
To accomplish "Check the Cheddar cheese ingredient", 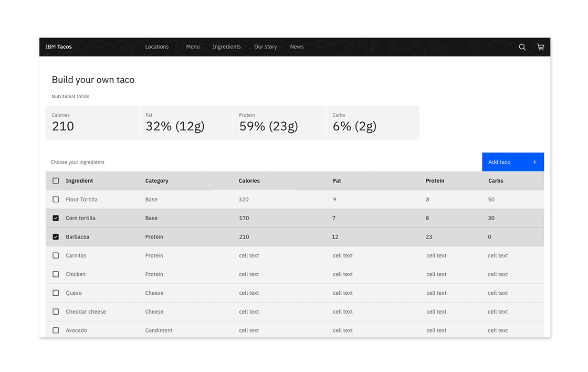I will pos(56,312).
